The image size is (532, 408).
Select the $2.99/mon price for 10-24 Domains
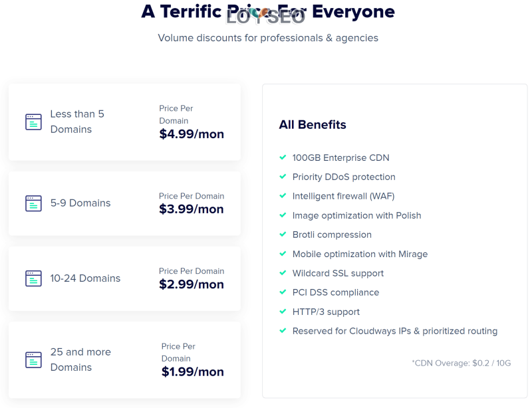[192, 284]
